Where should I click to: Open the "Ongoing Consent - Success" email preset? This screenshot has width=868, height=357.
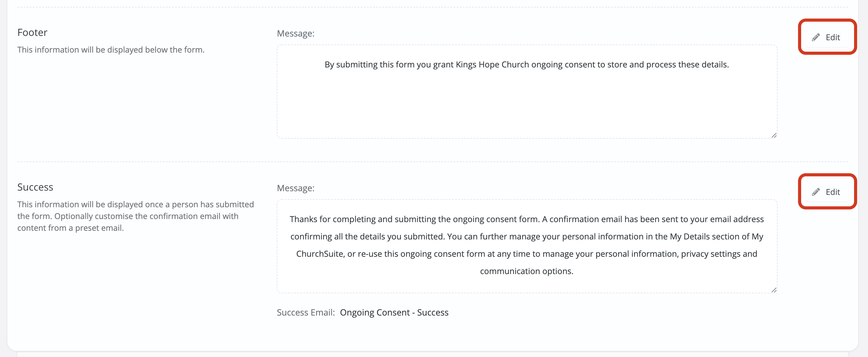coord(394,312)
